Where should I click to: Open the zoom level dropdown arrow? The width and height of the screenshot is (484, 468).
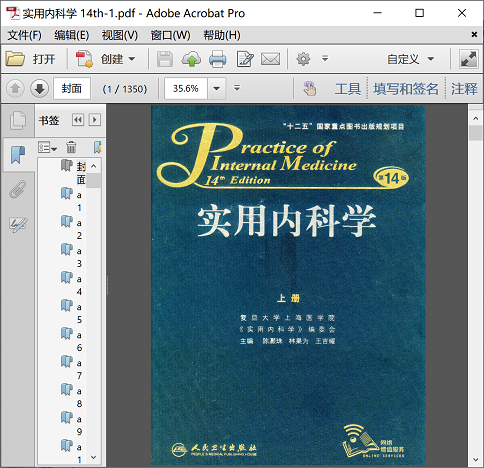pyautogui.click(x=217, y=89)
